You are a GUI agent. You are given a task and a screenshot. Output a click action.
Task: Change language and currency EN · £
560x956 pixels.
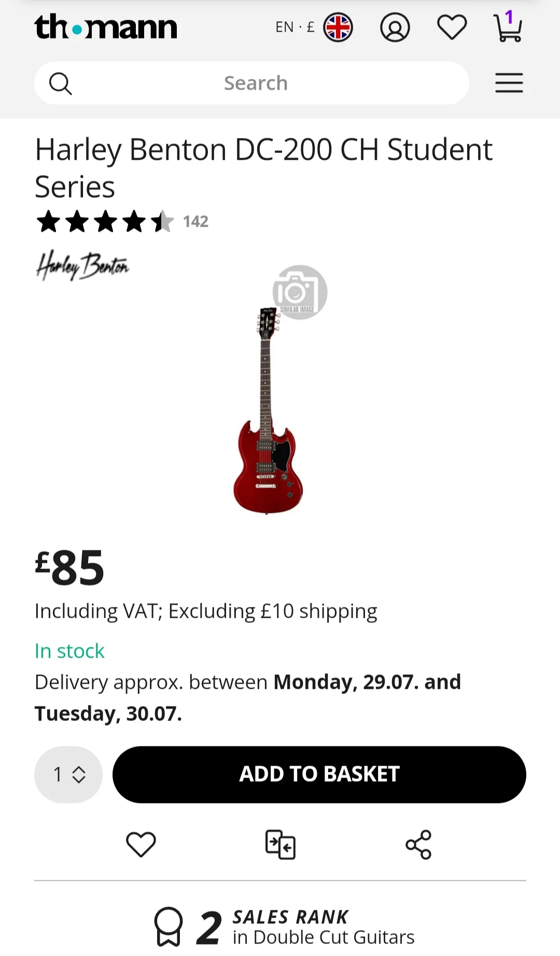[x=295, y=27]
